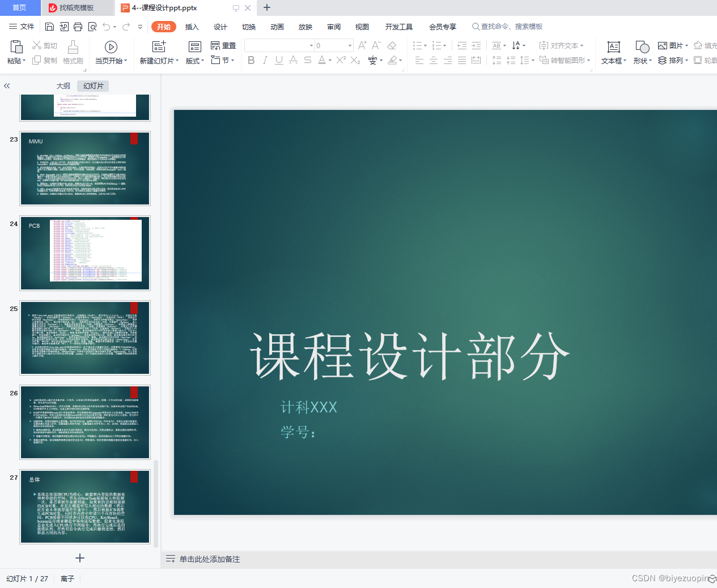Toggle italic formatting
The width and height of the screenshot is (717, 588).
(x=265, y=60)
